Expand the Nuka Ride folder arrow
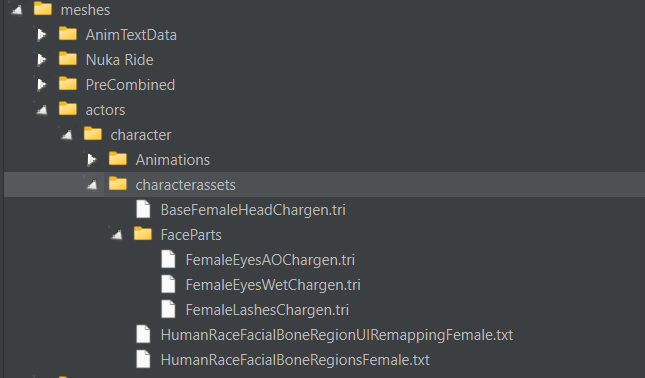 coord(42,60)
